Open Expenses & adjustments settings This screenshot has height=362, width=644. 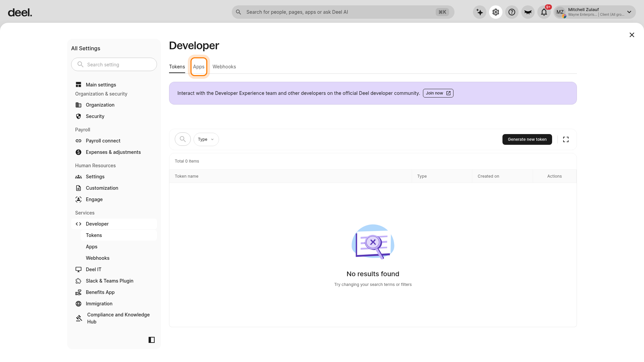tap(114, 152)
